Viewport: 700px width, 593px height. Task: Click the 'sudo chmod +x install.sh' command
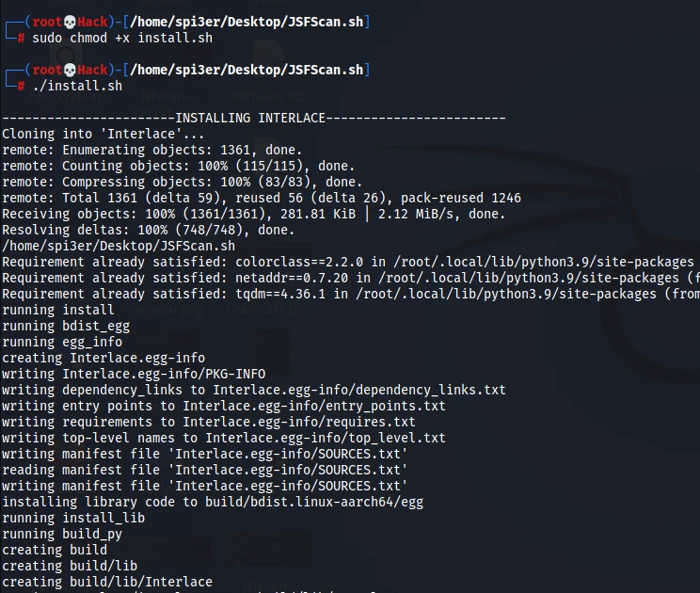[x=122, y=38]
